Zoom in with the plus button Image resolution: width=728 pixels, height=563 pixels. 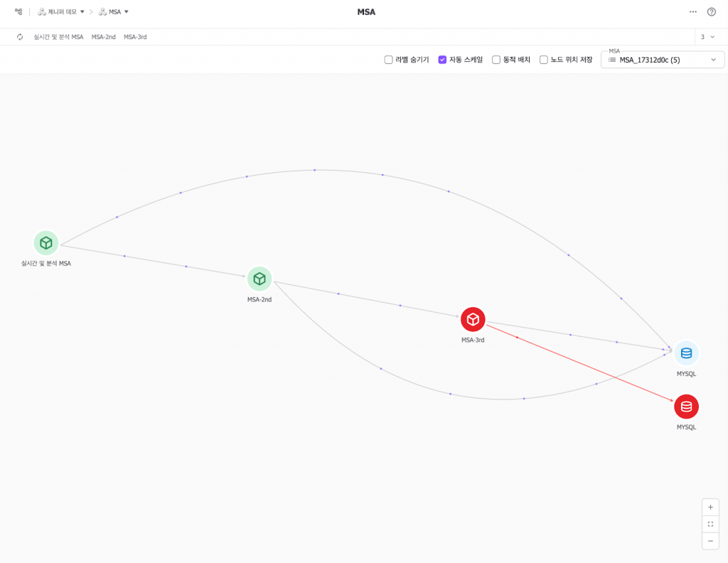(710, 508)
